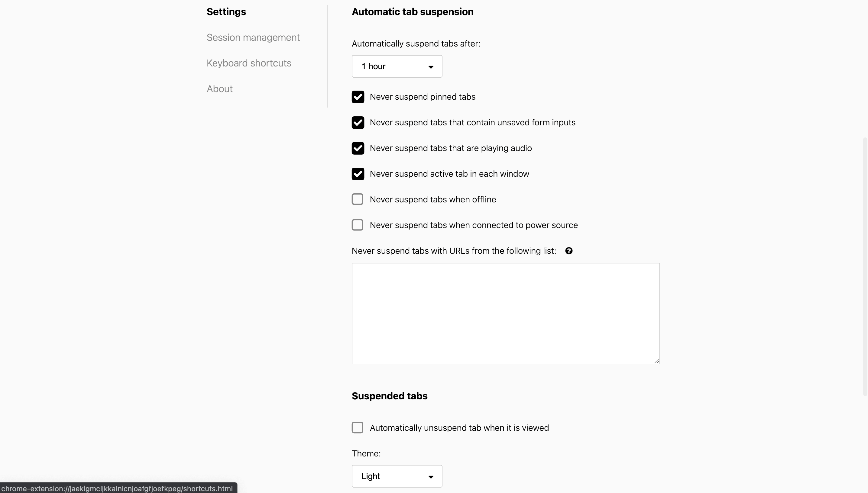
Task: Enable never suspend tabs when offline
Action: pos(357,199)
